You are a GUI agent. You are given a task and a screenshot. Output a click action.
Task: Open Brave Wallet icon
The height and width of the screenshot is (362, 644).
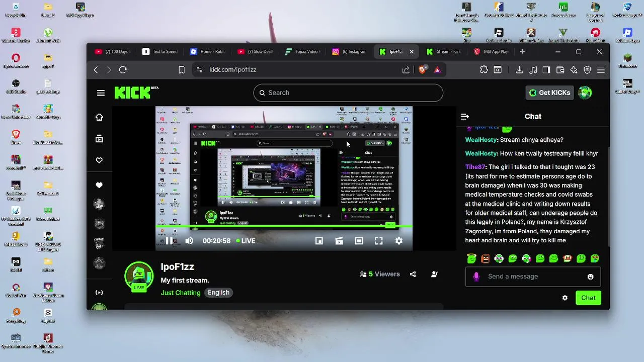[560, 70]
